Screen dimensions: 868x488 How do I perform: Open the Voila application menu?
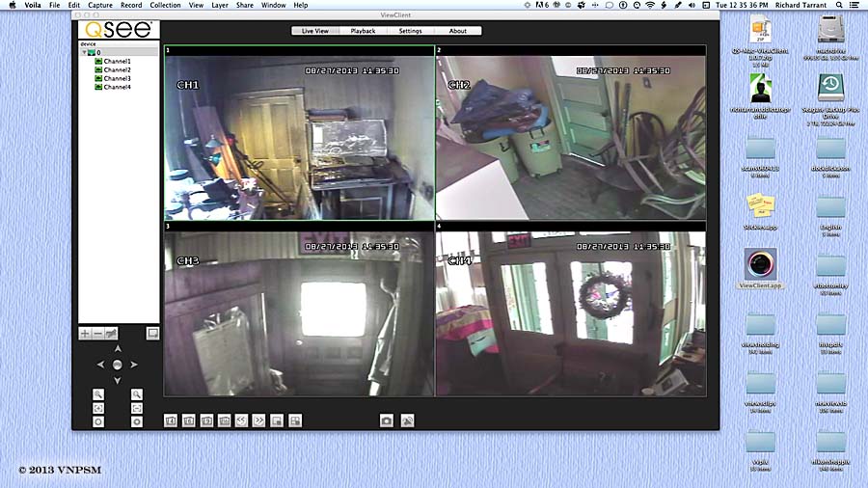point(33,5)
